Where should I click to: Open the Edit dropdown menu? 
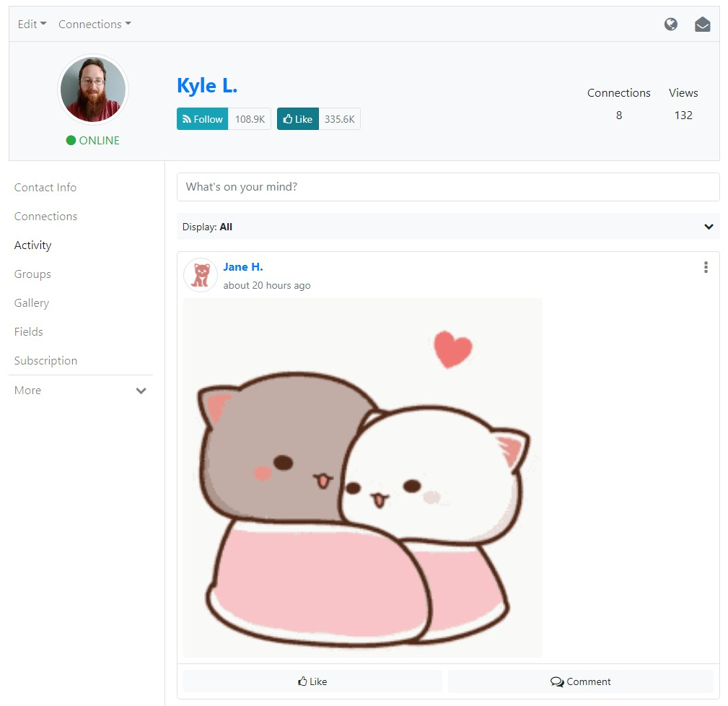(32, 24)
